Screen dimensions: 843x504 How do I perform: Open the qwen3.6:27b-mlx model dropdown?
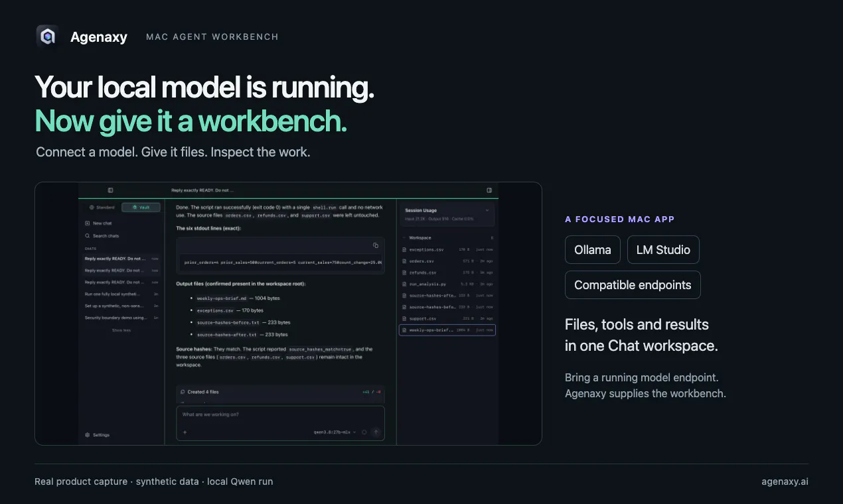click(x=335, y=432)
